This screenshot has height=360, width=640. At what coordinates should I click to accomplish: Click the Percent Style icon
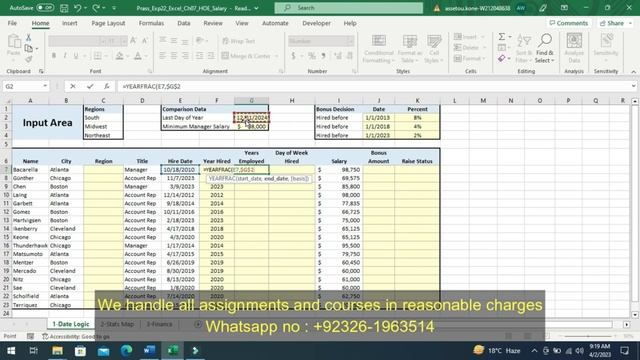tap(312, 56)
